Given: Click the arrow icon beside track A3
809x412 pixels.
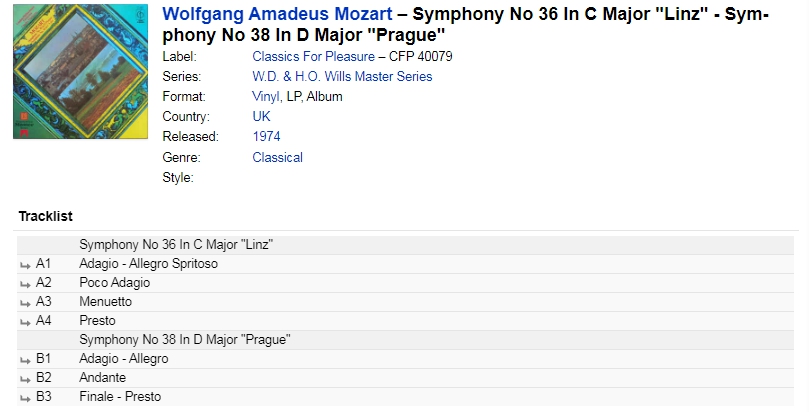Looking at the screenshot, I should pyautogui.click(x=25, y=304).
